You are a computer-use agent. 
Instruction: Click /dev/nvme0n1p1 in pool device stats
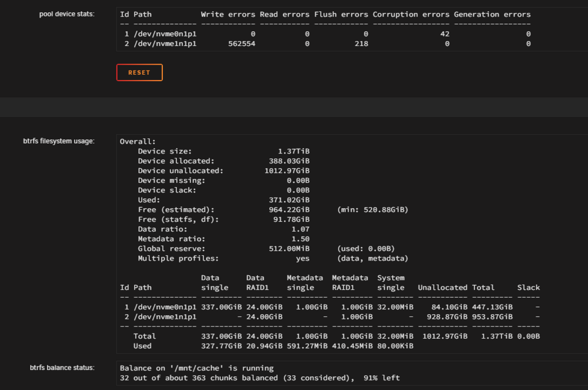tap(165, 34)
